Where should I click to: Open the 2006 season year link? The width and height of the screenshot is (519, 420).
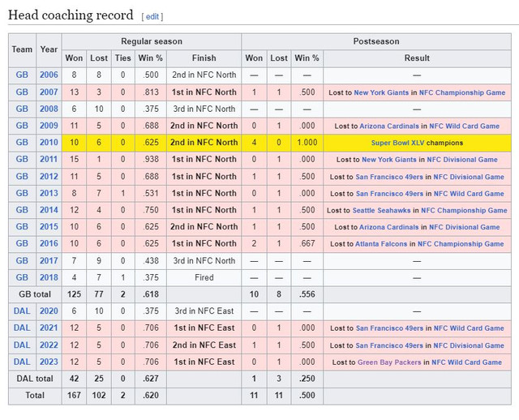(49, 75)
